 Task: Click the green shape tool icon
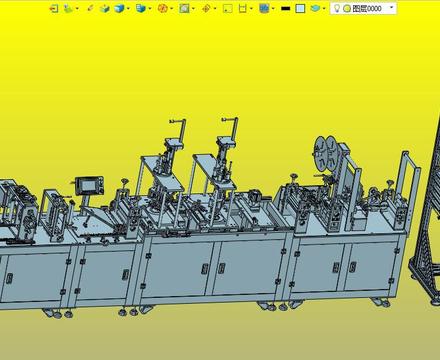coord(68,9)
